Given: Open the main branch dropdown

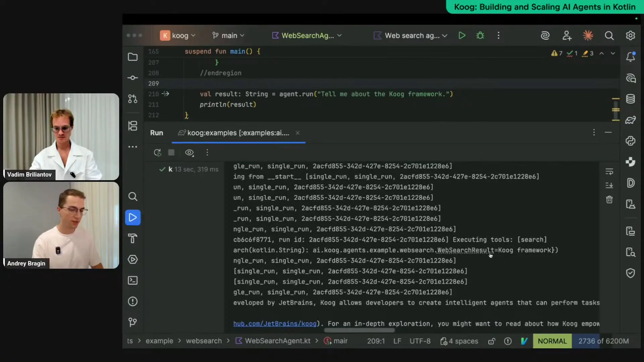Looking at the screenshot, I should coord(228,36).
